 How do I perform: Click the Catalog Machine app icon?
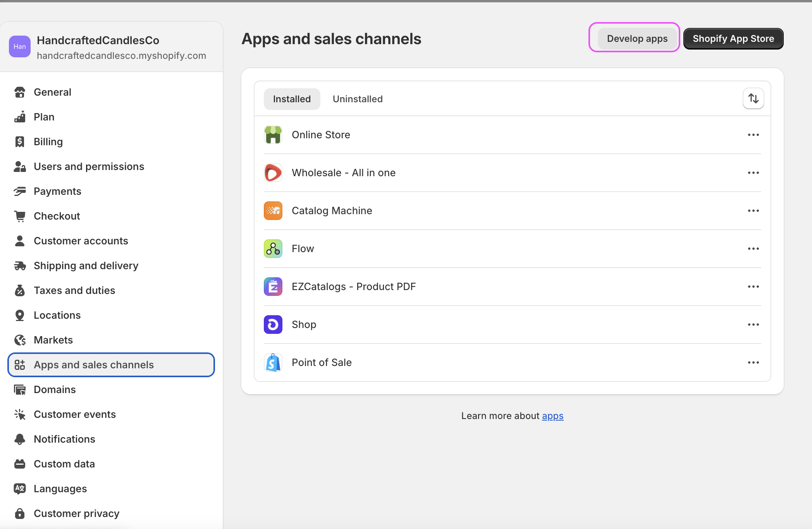point(273,211)
